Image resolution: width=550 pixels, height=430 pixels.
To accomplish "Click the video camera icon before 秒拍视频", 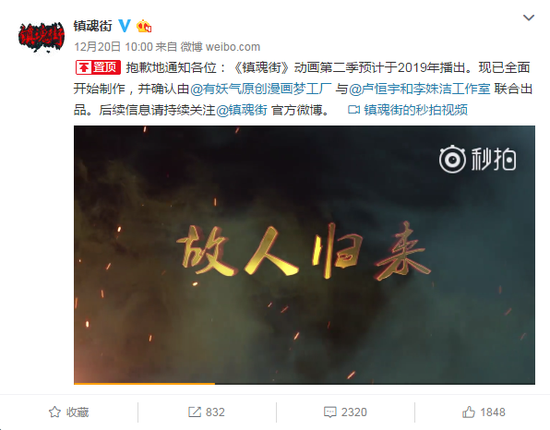I will pyautogui.click(x=354, y=110).
